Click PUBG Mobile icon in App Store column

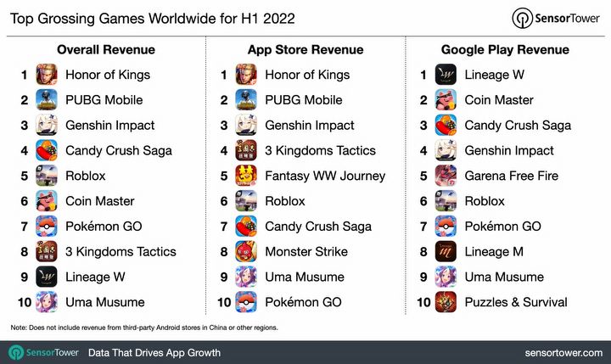[x=247, y=100]
